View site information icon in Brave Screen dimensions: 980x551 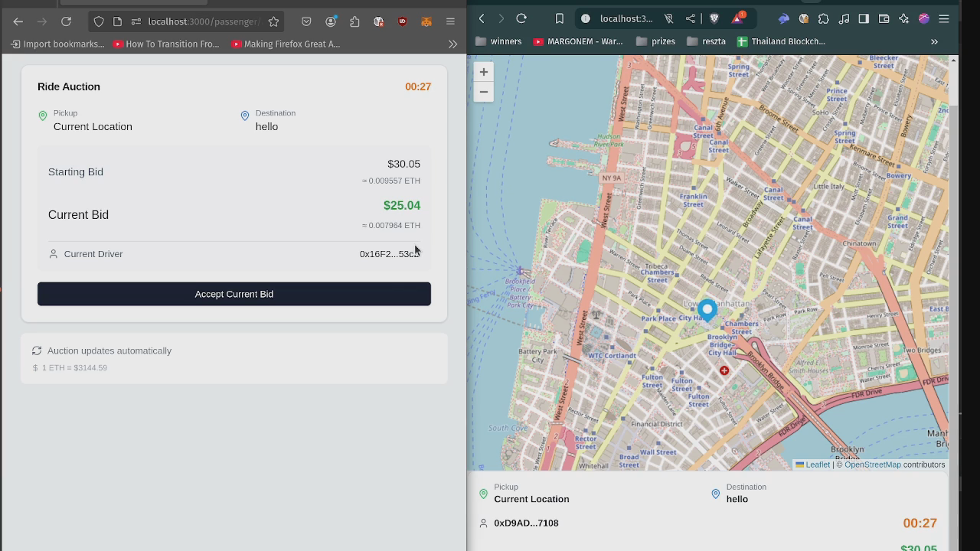point(586,18)
